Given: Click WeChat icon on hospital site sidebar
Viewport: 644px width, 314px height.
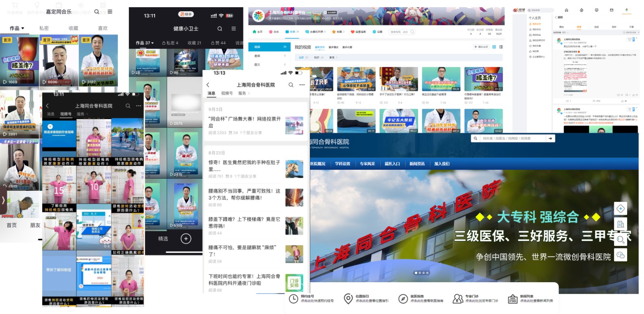Looking at the screenshot, I should (x=620, y=255).
